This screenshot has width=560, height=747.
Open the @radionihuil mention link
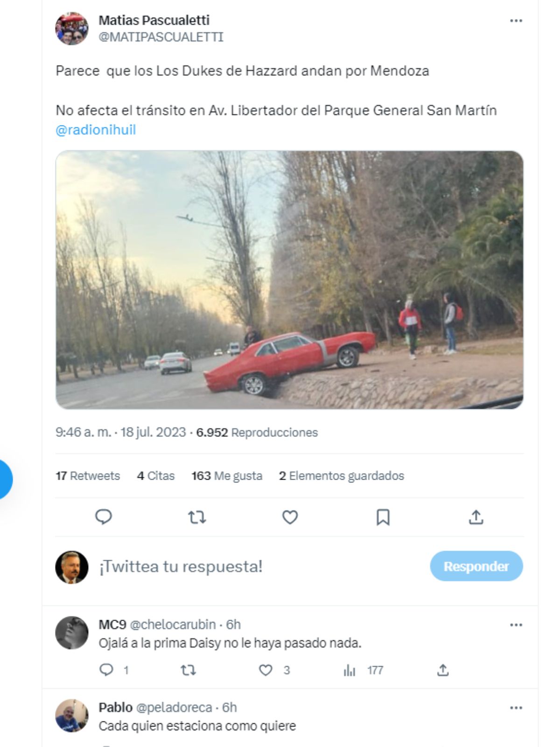96,130
